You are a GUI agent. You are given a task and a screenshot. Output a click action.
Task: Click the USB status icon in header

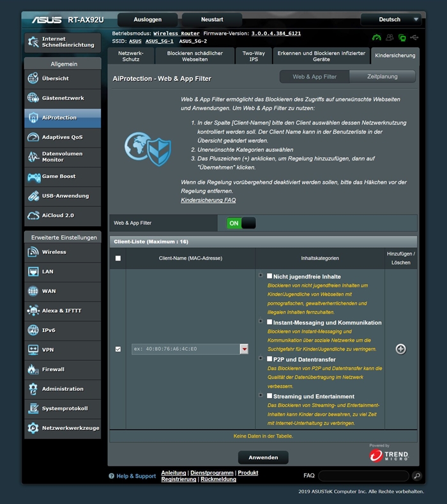pyautogui.click(x=414, y=38)
